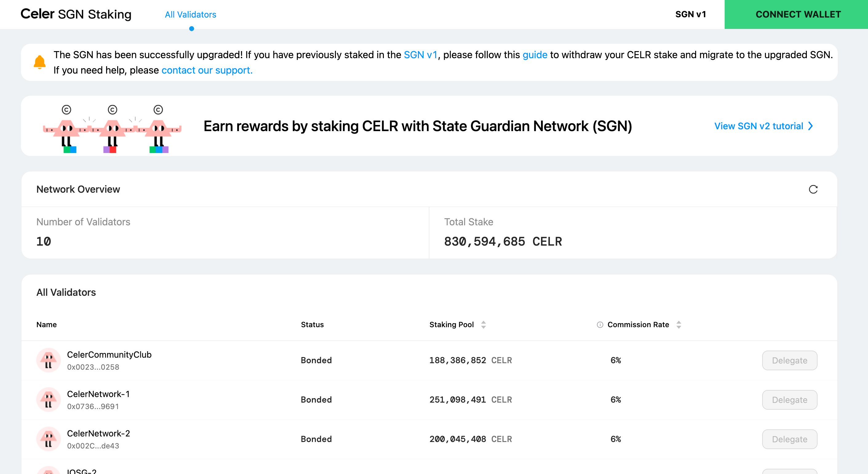Screen dimensions: 868x474
Task: Switch to the All Validators tab
Action: (x=191, y=15)
